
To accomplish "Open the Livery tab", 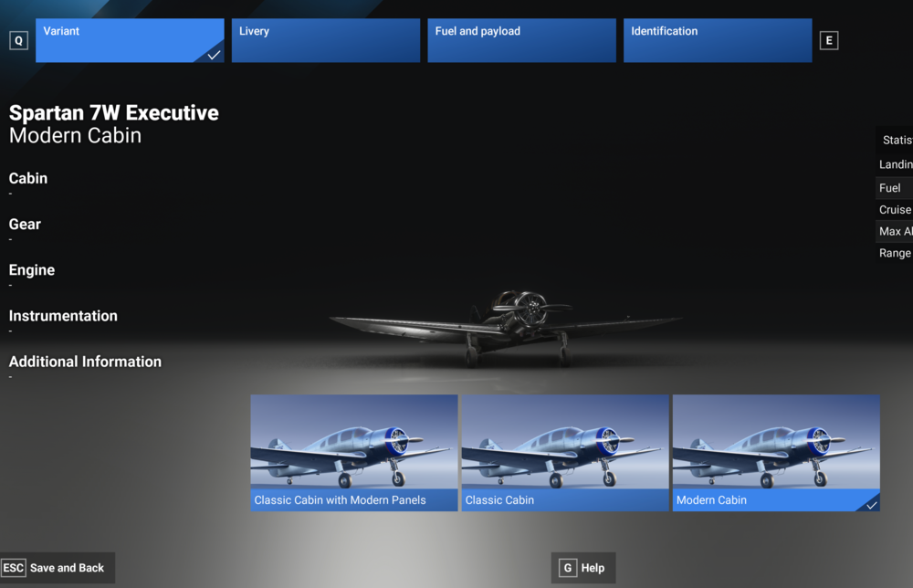I will tap(328, 40).
